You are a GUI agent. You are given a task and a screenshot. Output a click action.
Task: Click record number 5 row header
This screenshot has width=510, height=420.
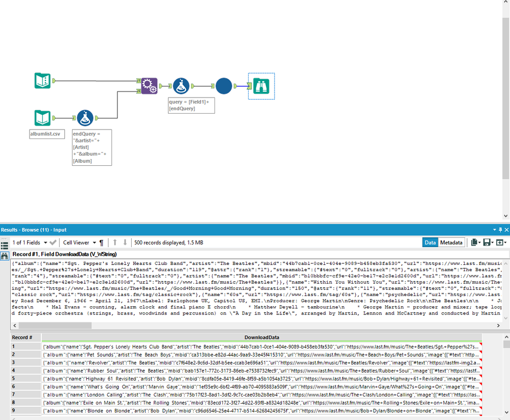pyautogui.click(x=26, y=378)
